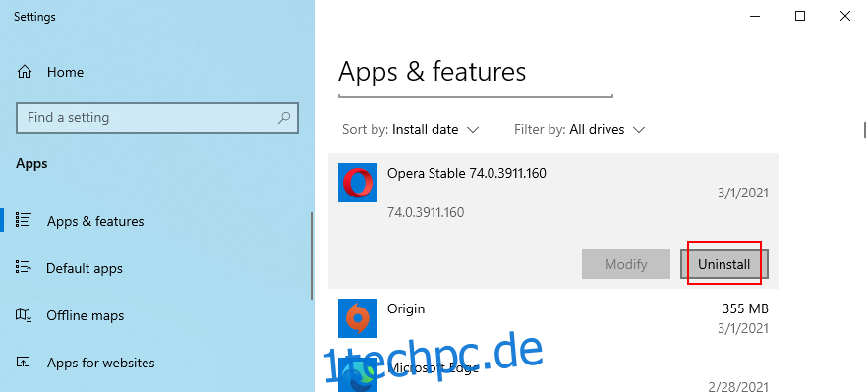Click the greyed Modify button for Opera
Viewport: 868px width, 392px height.
tap(626, 264)
